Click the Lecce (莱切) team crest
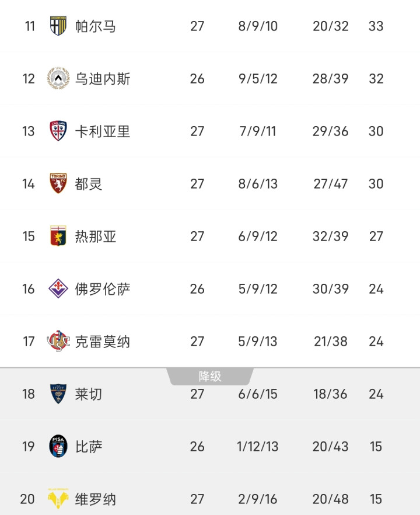The image size is (420, 515). click(58, 394)
